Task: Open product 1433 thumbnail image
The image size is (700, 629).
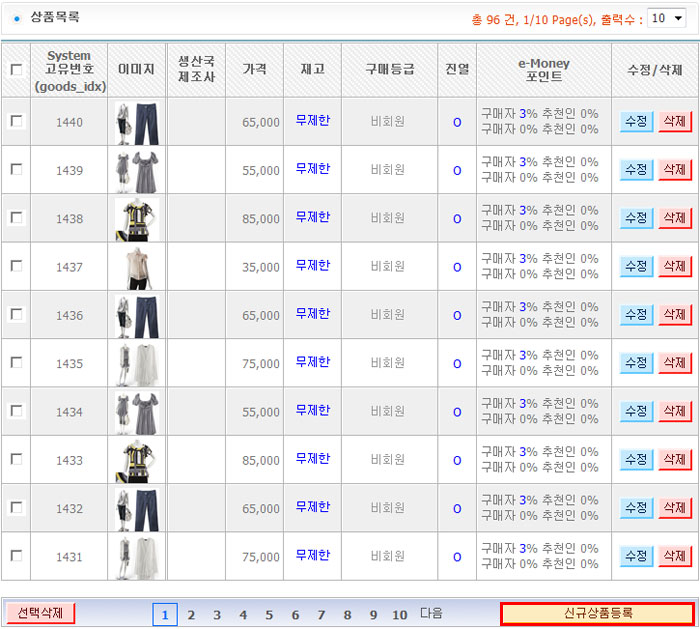Action: (x=137, y=461)
